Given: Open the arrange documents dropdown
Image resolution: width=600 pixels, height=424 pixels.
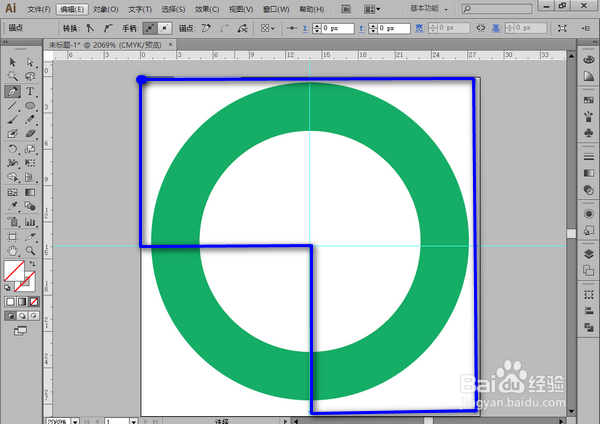Looking at the screenshot, I should coord(372,9).
